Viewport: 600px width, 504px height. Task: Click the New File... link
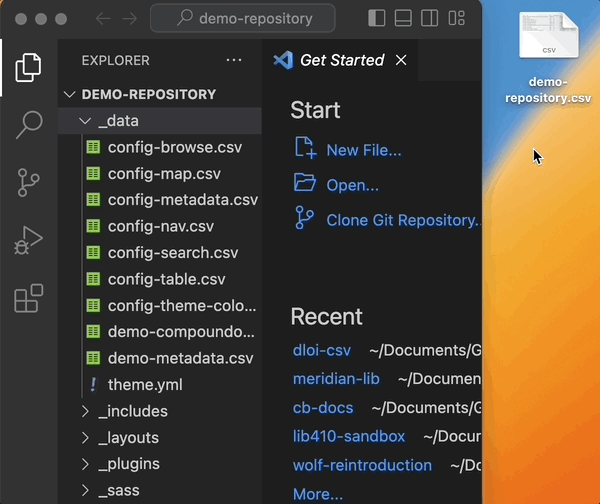click(364, 150)
